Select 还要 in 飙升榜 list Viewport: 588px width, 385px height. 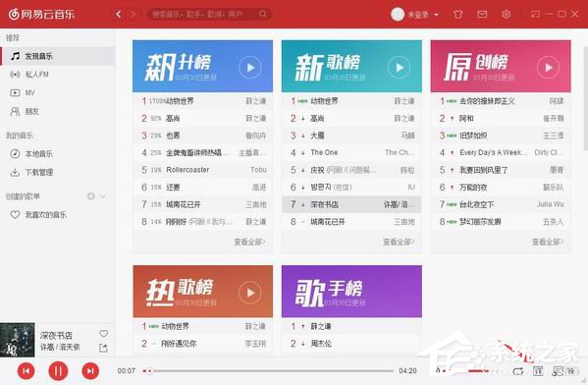[x=203, y=188]
